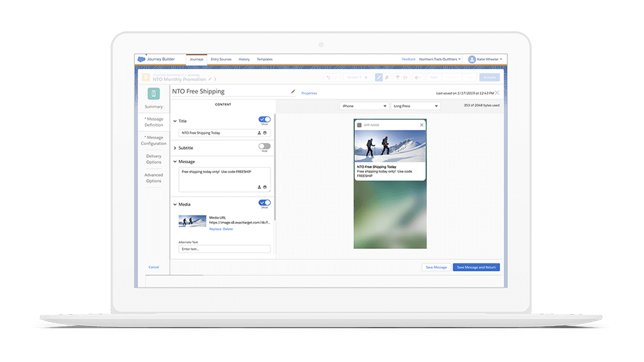Image resolution: width=644 pixels, height=362 pixels.
Task: Click the faded Save button in the toolbar
Action: (434, 78)
